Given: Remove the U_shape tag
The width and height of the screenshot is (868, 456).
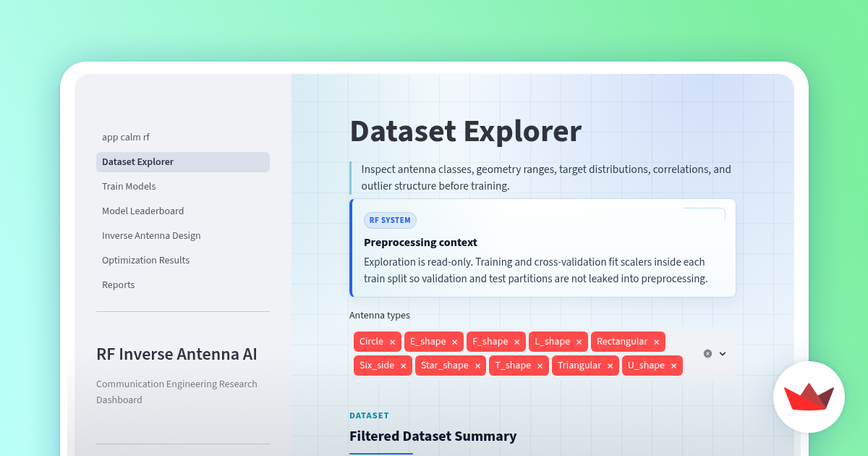Looking at the screenshot, I should 673,366.
